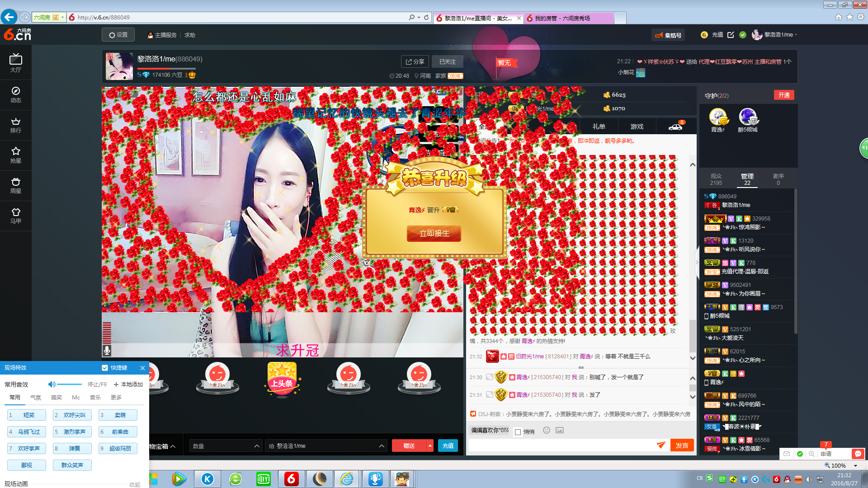
Task: Toggle the 悄悄 whisper checkbox
Action: [518, 432]
